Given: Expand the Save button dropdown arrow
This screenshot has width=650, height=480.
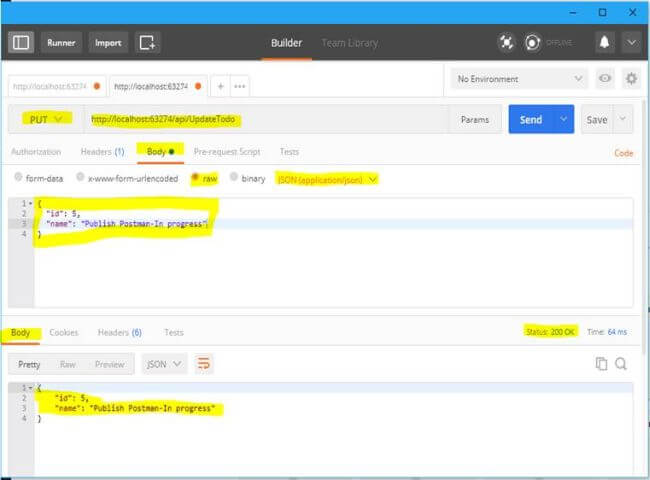Looking at the screenshot, I should click(x=623, y=119).
